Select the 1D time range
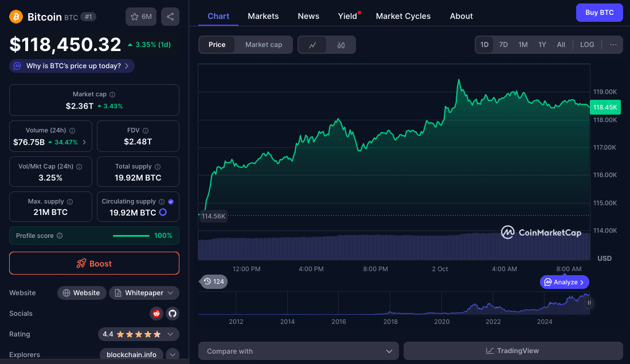 coord(484,45)
